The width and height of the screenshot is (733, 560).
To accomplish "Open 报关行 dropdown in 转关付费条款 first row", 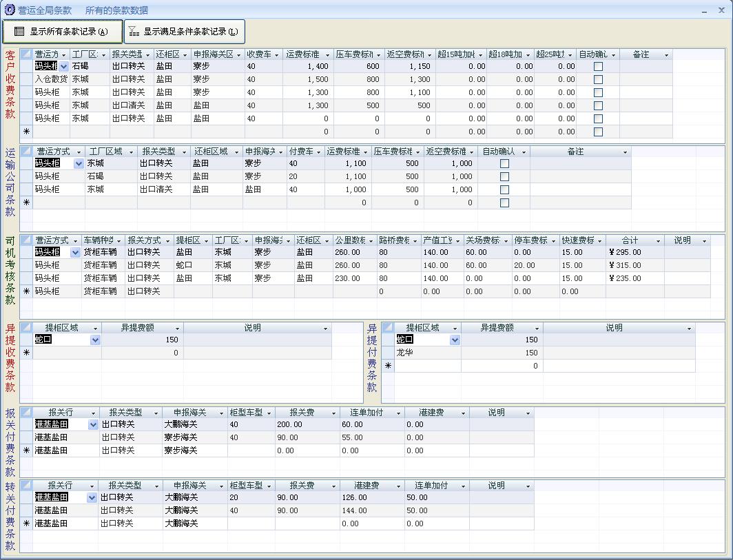I will (92, 497).
